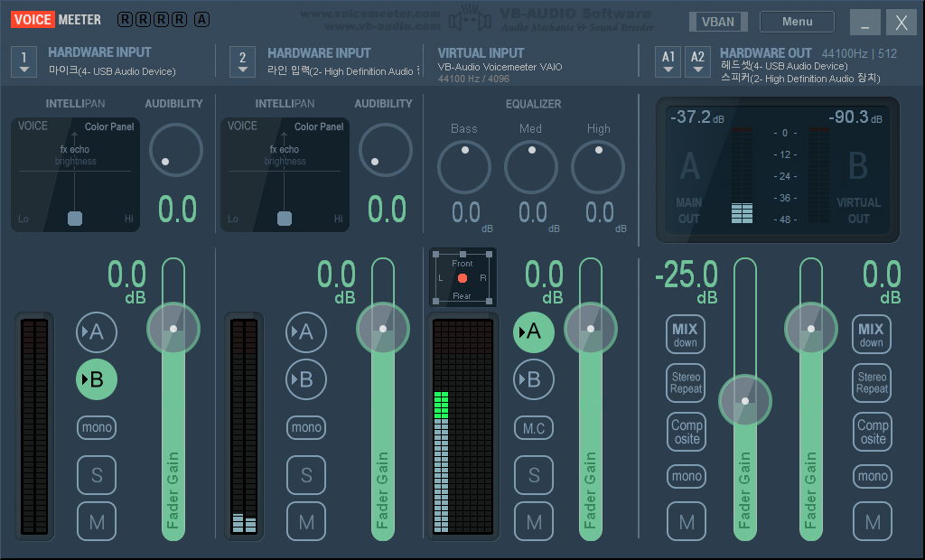925x560 pixels.
Task: Open the A1 hardware output selector
Action: 668,62
